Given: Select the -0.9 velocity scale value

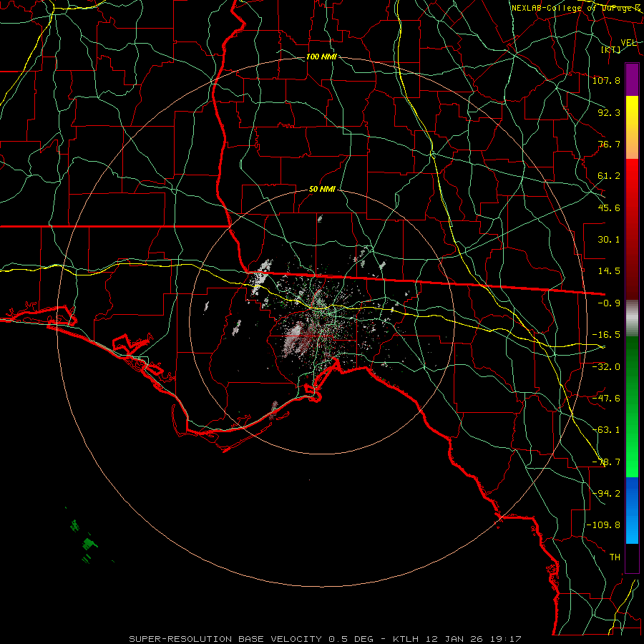Looking at the screenshot, I should 609,303.
